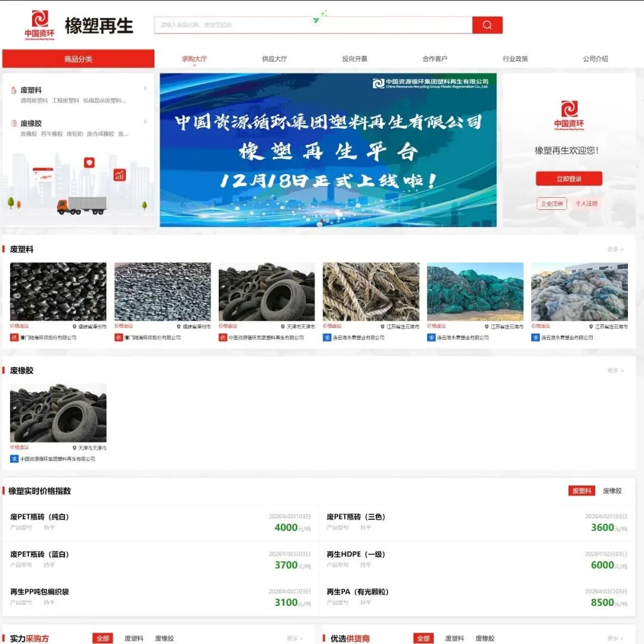The image size is (644, 644).
Task: Open the 供应大厅 navigation tab
Action: [274, 59]
